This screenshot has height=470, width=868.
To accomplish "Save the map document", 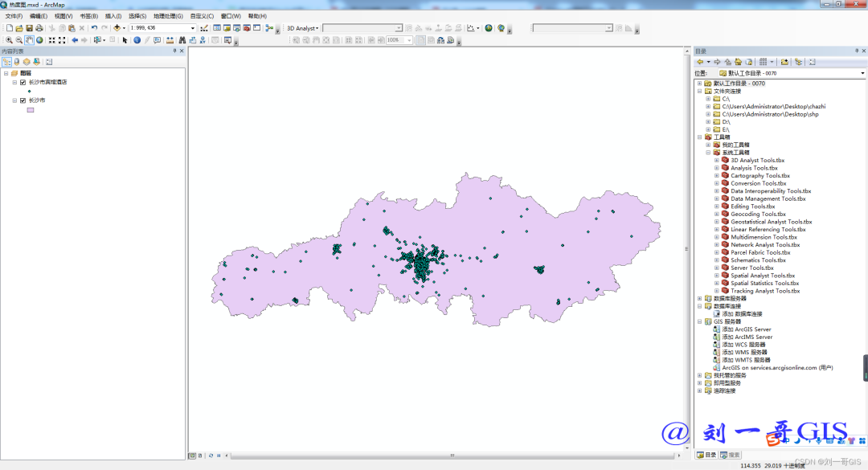I will click(x=29, y=28).
